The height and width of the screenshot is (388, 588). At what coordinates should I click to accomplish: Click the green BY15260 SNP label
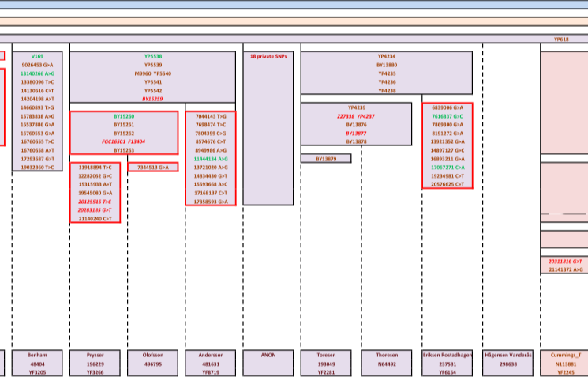124,116
